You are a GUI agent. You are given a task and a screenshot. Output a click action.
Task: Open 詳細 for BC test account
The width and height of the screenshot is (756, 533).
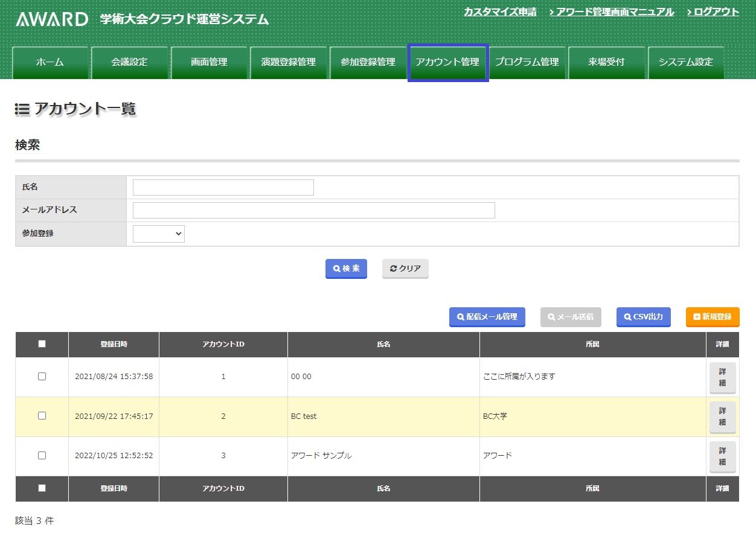(722, 417)
